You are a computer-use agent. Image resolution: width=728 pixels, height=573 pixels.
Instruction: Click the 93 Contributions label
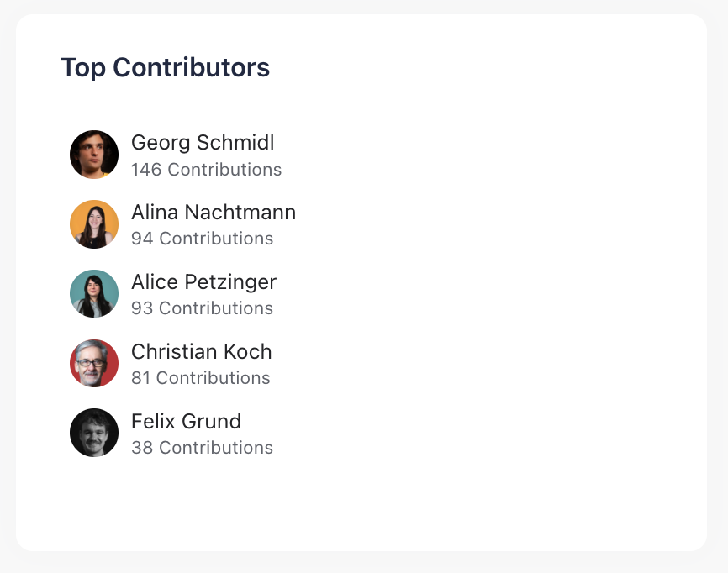(202, 309)
